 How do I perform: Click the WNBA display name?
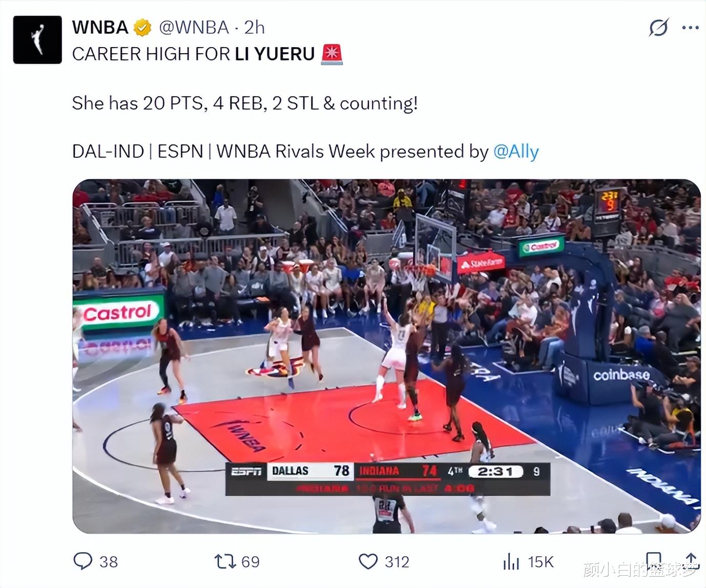click(100, 27)
